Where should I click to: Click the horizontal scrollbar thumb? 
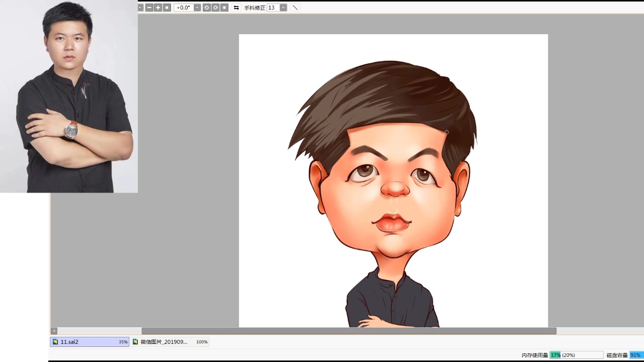point(349,331)
